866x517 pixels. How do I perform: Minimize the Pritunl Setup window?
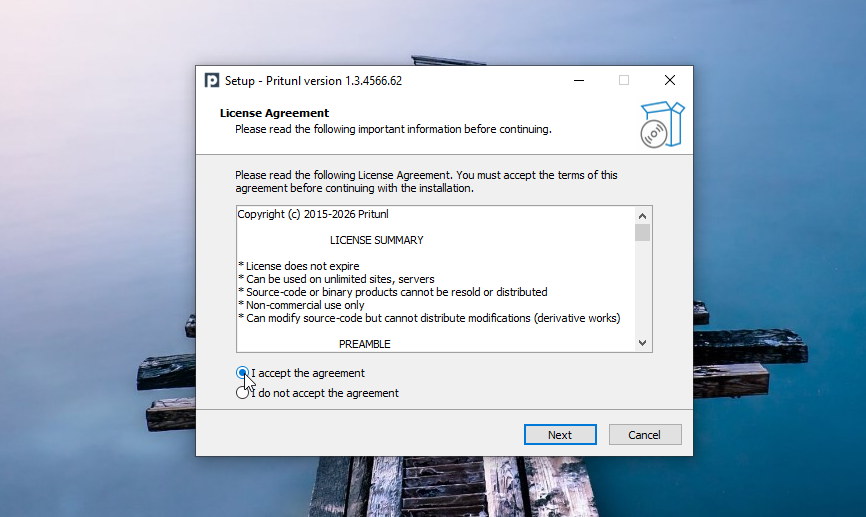[x=578, y=80]
